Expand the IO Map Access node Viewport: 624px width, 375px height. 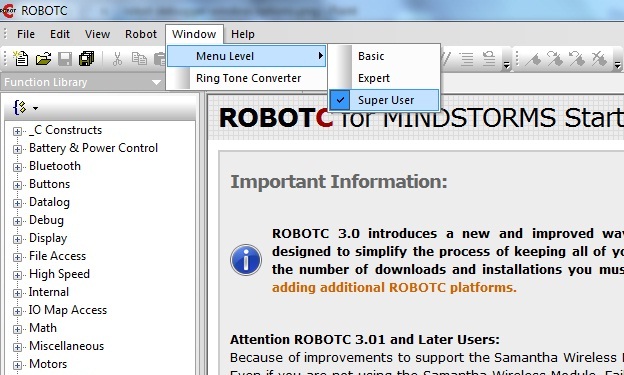pos(17,311)
